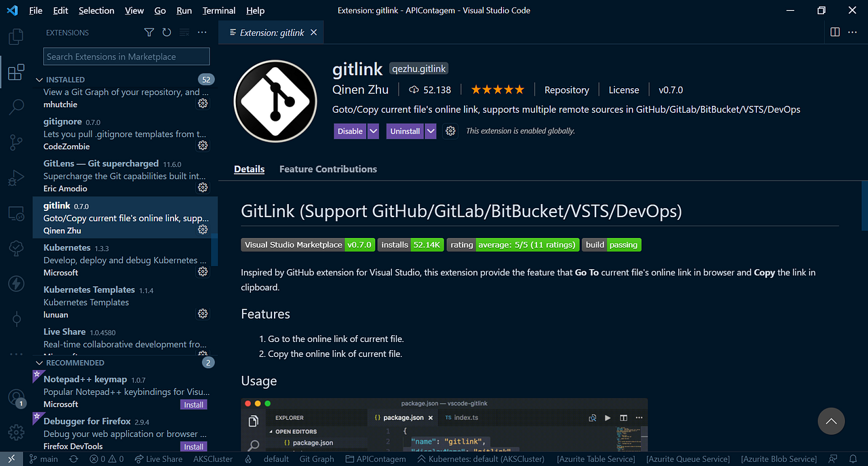Click the build passing badge
The height and width of the screenshot is (466, 868).
click(x=611, y=245)
